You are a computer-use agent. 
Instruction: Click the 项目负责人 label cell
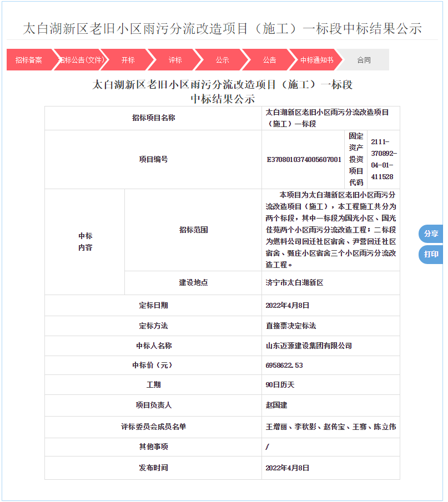[x=154, y=405]
